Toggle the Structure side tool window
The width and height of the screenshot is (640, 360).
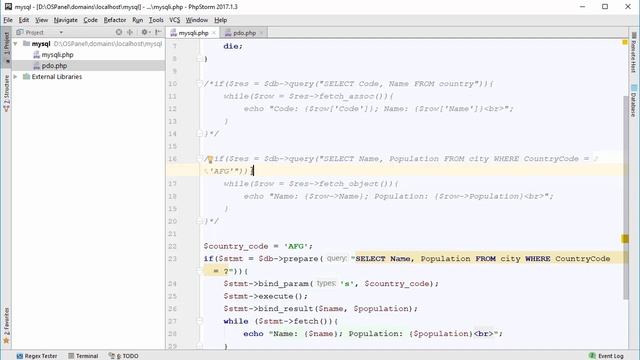click(x=6, y=93)
